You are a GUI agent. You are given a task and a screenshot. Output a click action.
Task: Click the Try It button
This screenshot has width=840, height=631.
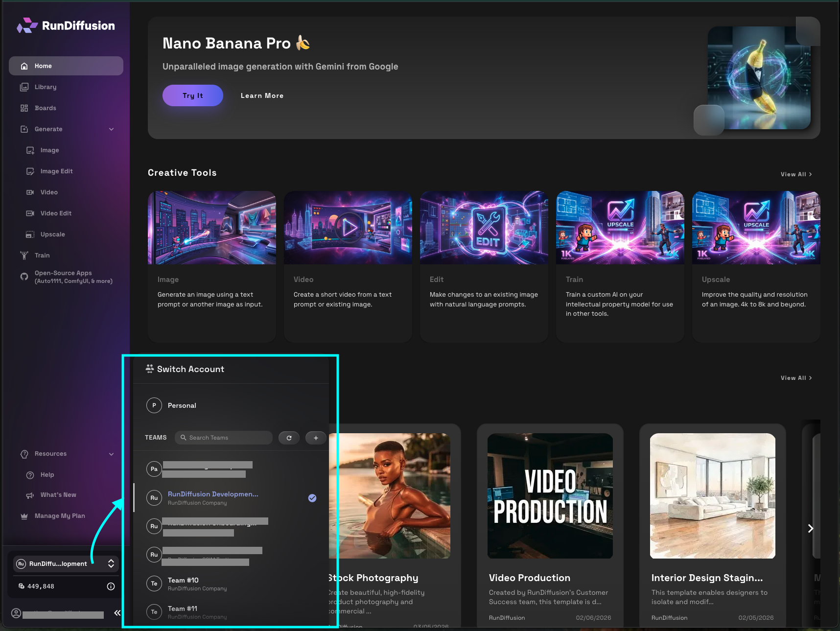tap(193, 95)
